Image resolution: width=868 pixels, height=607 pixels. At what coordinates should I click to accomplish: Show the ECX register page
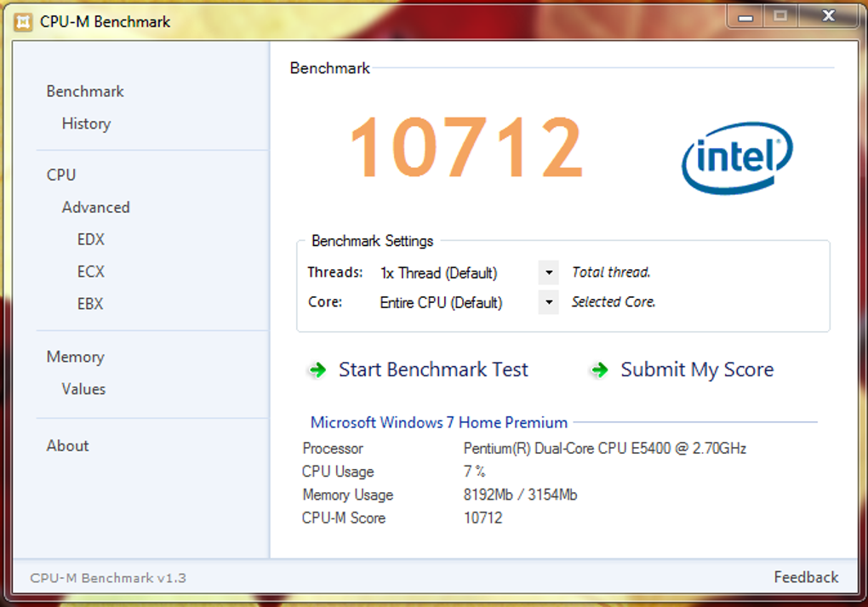pos(91,272)
